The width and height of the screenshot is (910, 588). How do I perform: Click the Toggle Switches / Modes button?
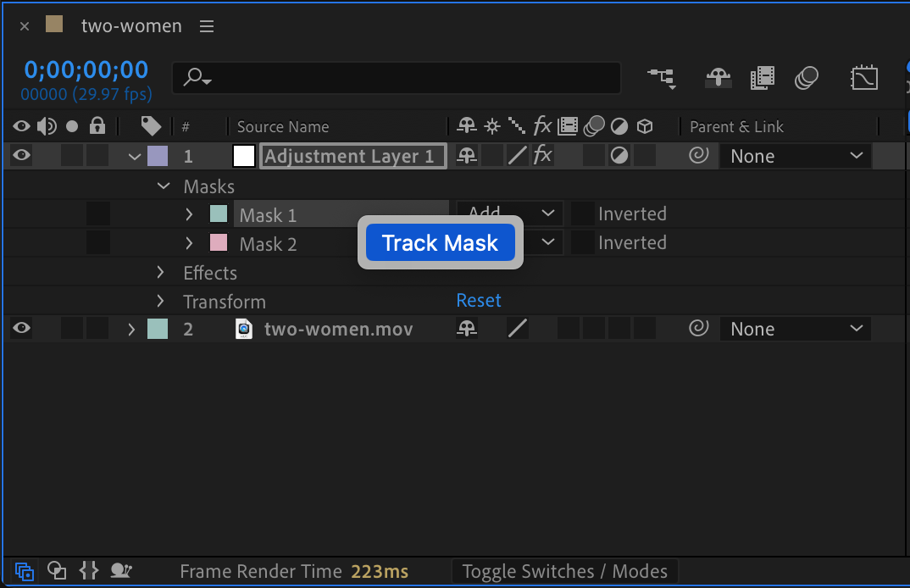pos(564,572)
